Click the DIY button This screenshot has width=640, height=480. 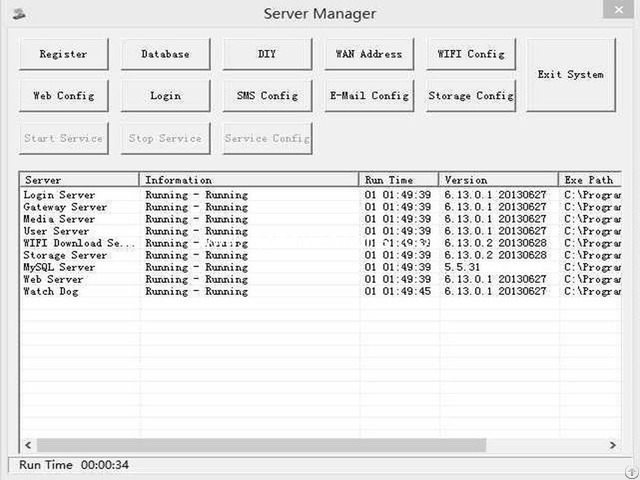point(267,54)
